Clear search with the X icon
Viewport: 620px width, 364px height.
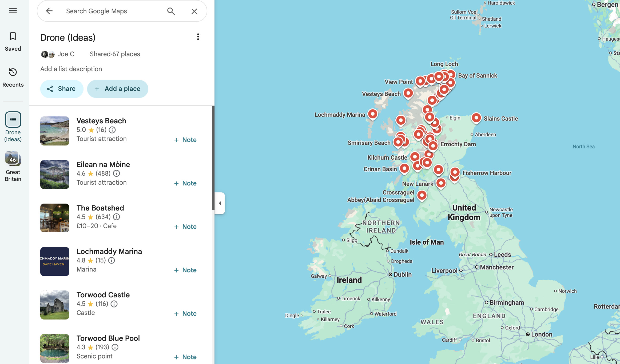194,11
